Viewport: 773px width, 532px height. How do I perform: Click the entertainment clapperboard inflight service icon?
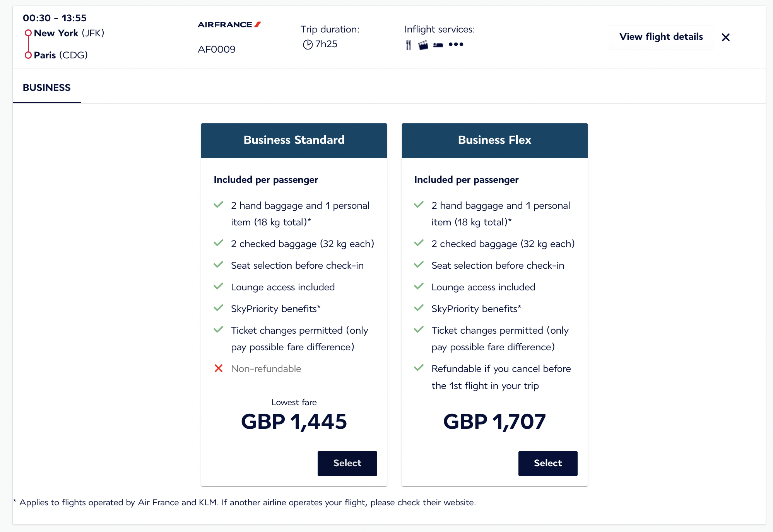coord(423,45)
